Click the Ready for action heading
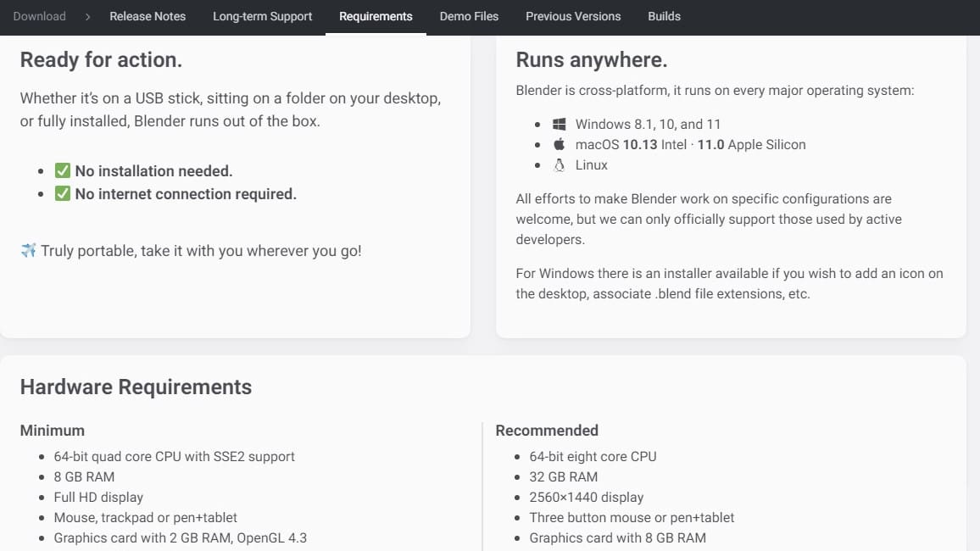Image resolution: width=980 pixels, height=551 pixels. (101, 59)
